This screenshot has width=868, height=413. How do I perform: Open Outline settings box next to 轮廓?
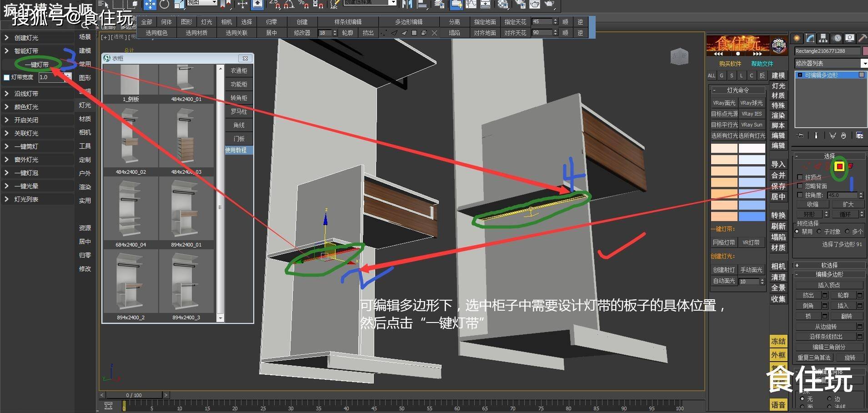pos(860,295)
